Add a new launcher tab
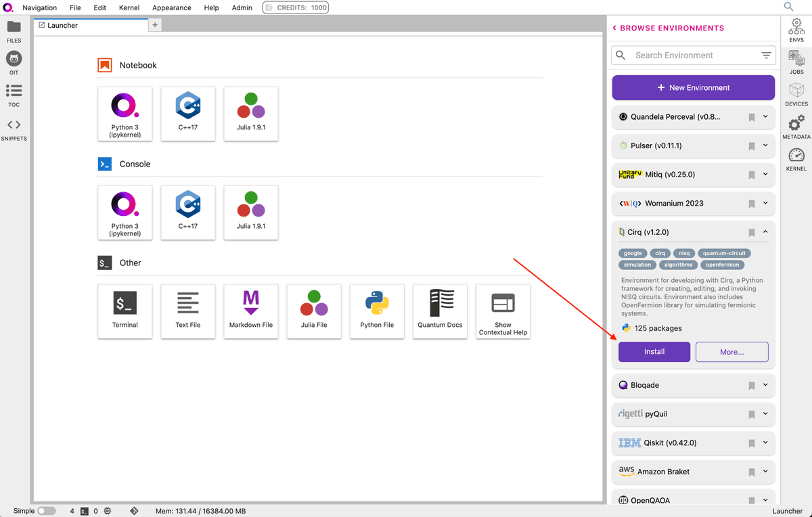Viewport: 812px width, 517px height. click(x=155, y=25)
